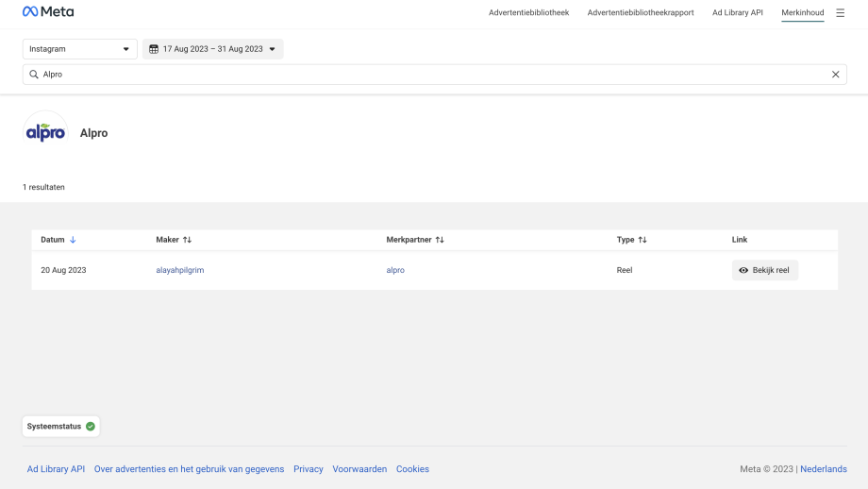Image resolution: width=868 pixels, height=489 pixels.
Task: Click the calendar icon in date picker
Action: click(x=154, y=49)
